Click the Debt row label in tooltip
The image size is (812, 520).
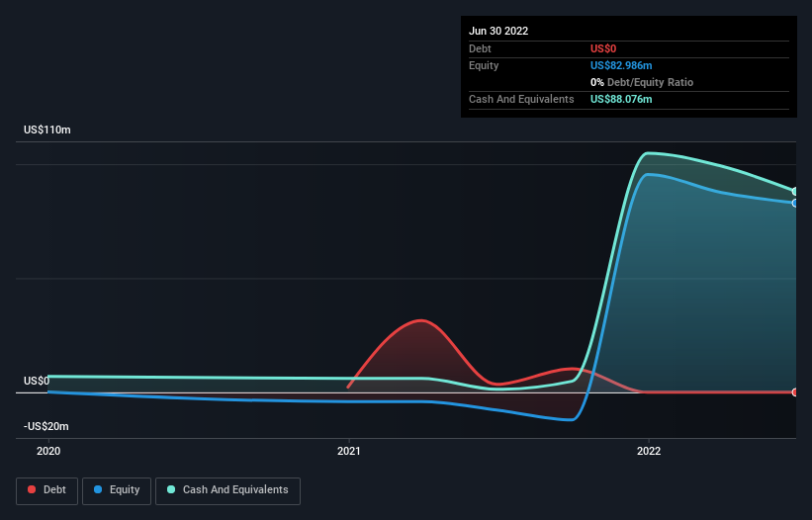point(480,48)
